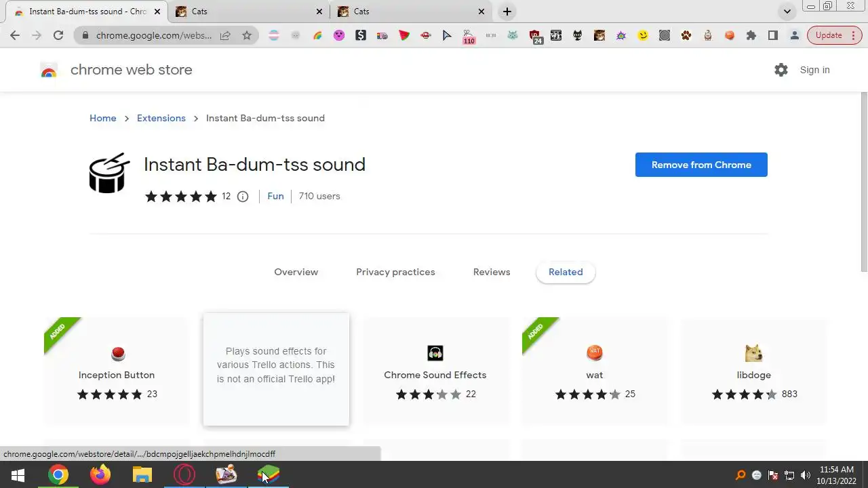Open the Extensions breadcrumb link

[x=161, y=118]
